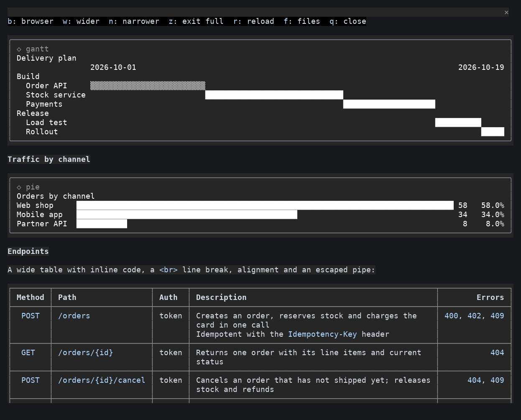Image resolution: width=521 pixels, height=420 pixels.
Task: Click the 'Traffic by channel' heading
Action: [49, 159]
